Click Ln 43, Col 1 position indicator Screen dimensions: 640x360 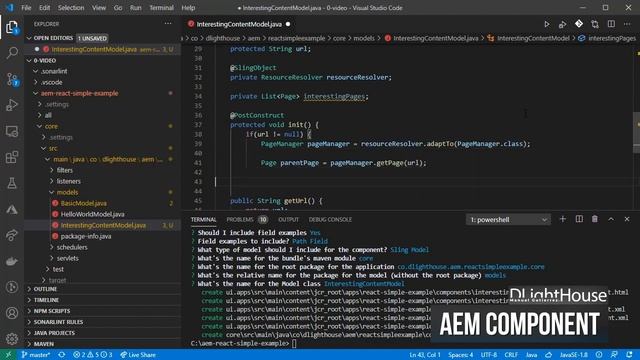[x=424, y=355]
